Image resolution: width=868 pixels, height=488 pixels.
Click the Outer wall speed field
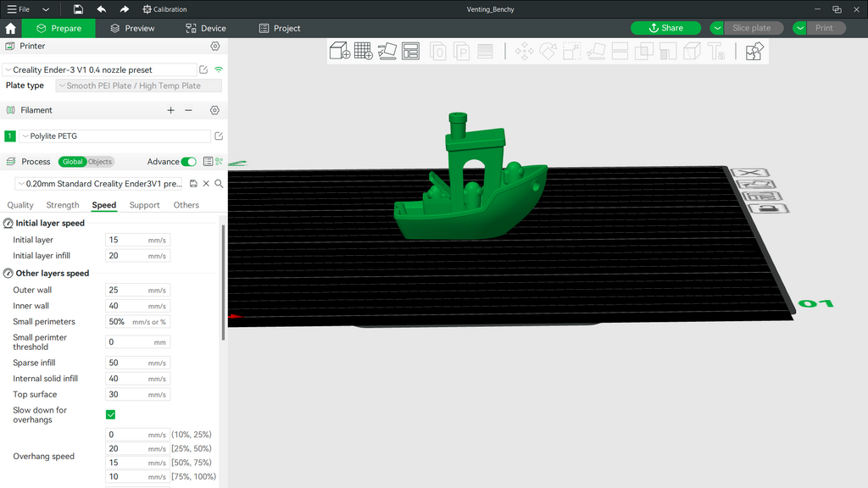click(137, 290)
